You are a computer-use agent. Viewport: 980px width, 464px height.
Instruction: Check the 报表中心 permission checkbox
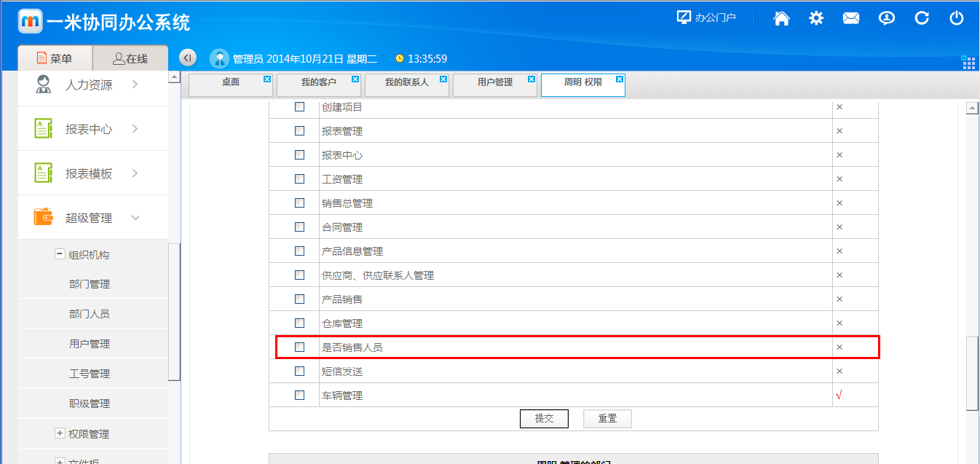click(299, 155)
